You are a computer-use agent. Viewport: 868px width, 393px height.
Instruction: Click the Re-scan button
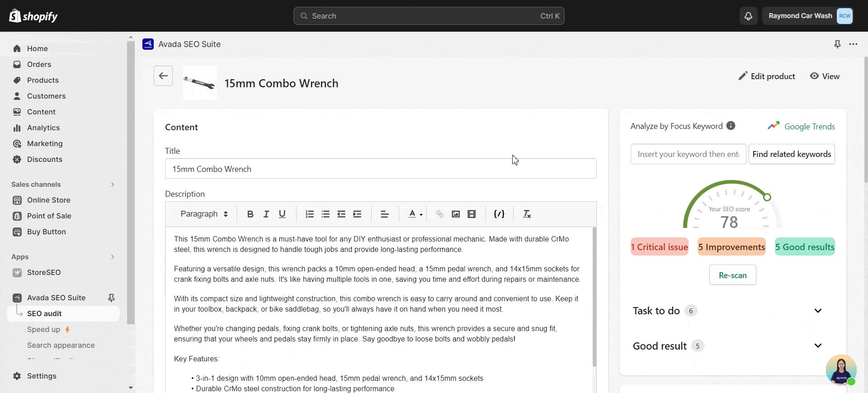732,275
